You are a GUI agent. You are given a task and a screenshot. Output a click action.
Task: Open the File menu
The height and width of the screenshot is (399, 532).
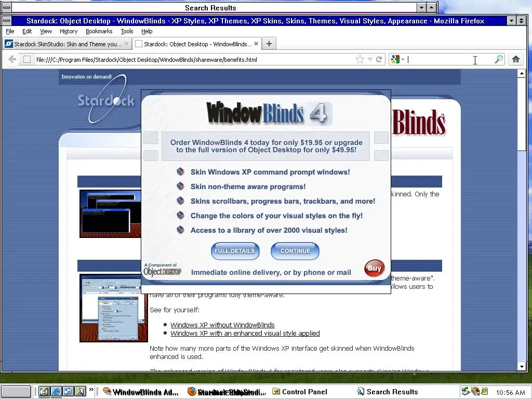pos(10,31)
